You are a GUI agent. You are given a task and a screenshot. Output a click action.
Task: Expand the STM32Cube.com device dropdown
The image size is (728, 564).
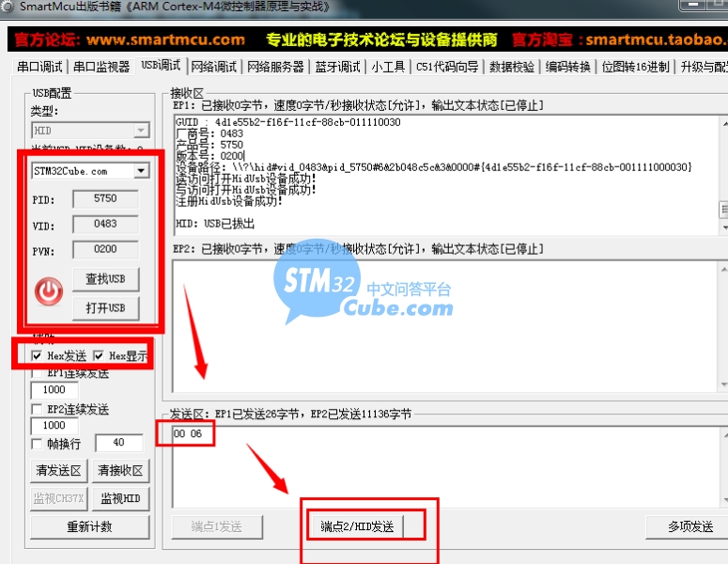(141, 171)
